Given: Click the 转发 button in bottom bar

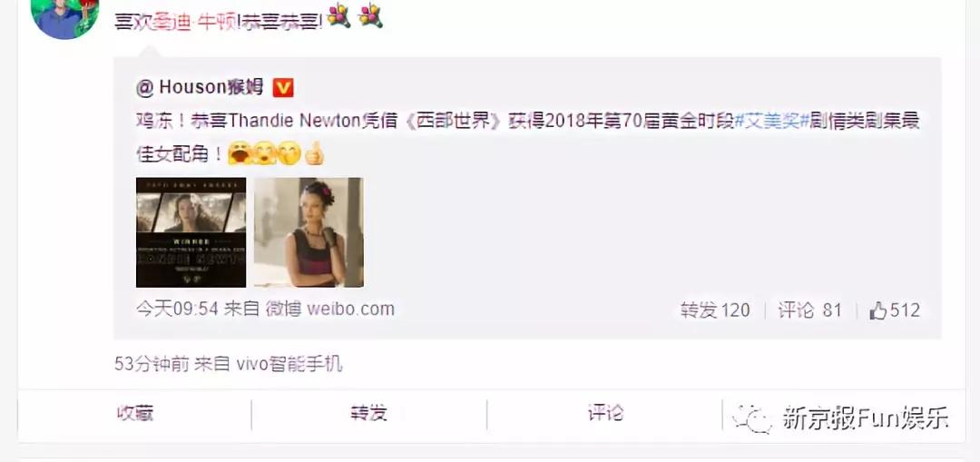Looking at the screenshot, I should coord(368,413).
